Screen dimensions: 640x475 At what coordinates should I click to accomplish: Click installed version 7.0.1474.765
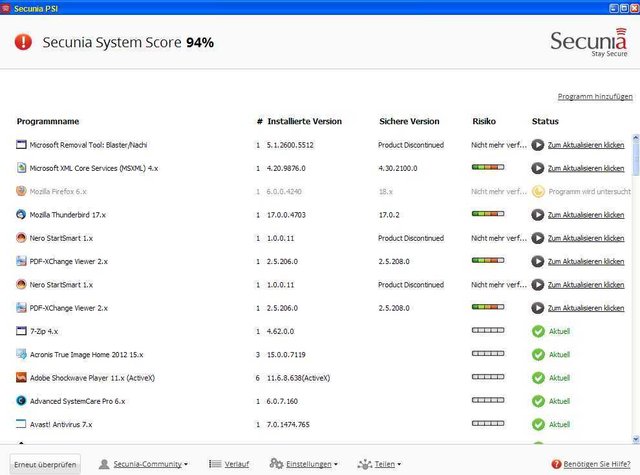pos(288,424)
